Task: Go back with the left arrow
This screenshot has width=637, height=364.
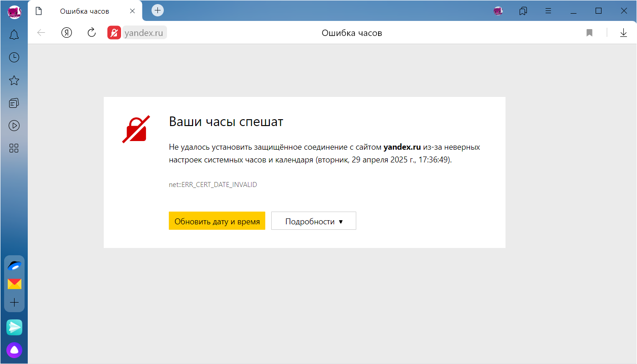Action: coord(41,33)
